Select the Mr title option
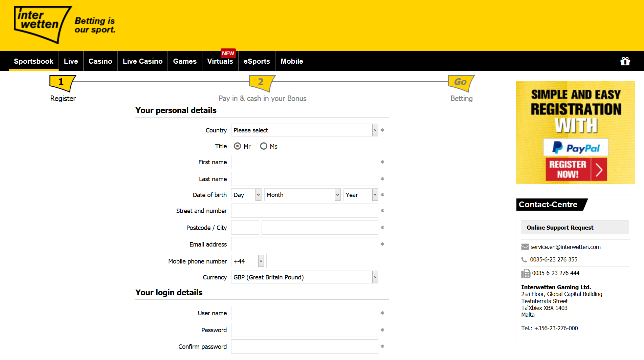Image resolution: width=644 pixels, height=360 pixels. (238, 146)
